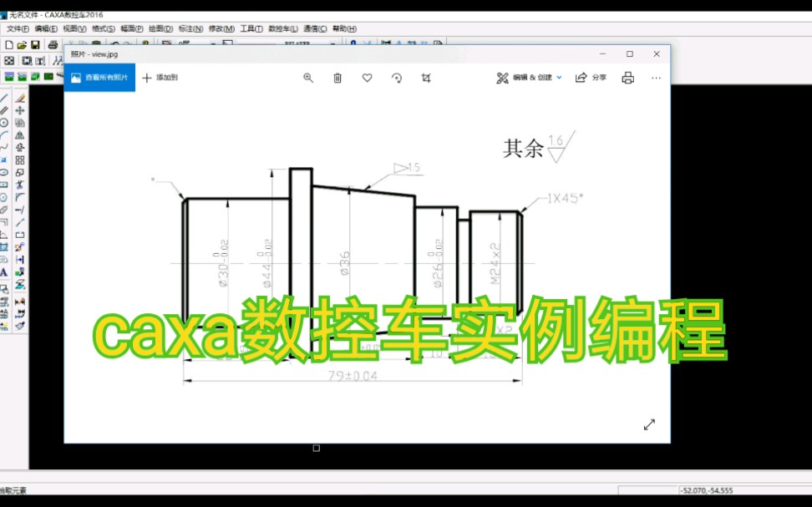Open the 文件(F) menu in CAXA
The width and height of the screenshot is (812, 507).
tap(18, 28)
